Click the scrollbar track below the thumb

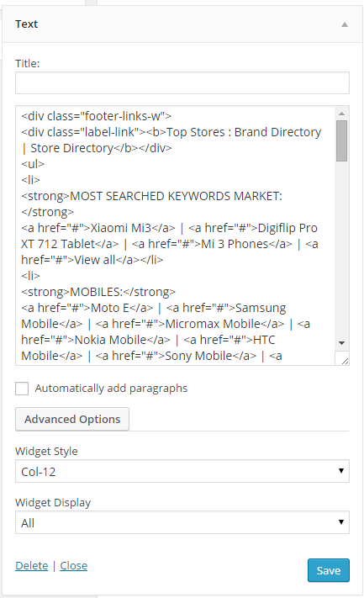tap(341, 248)
